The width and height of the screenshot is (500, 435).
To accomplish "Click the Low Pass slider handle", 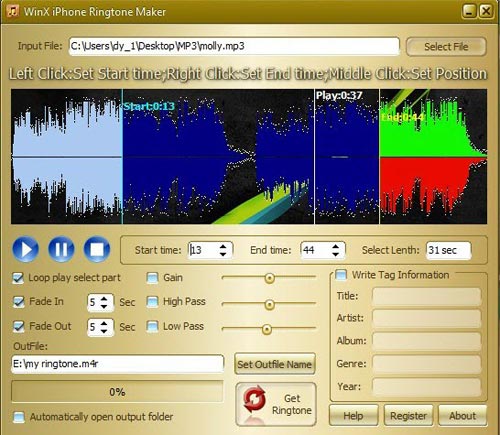I will [x=266, y=329].
